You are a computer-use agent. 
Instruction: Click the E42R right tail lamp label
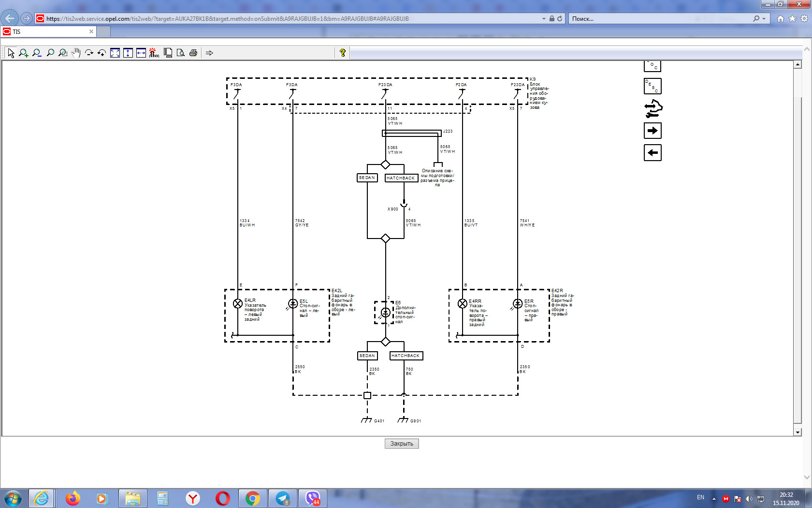[557, 291]
